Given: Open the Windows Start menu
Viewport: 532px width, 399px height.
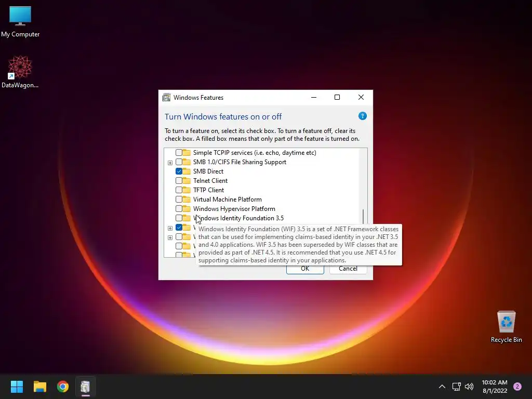Looking at the screenshot, I should coord(17,387).
